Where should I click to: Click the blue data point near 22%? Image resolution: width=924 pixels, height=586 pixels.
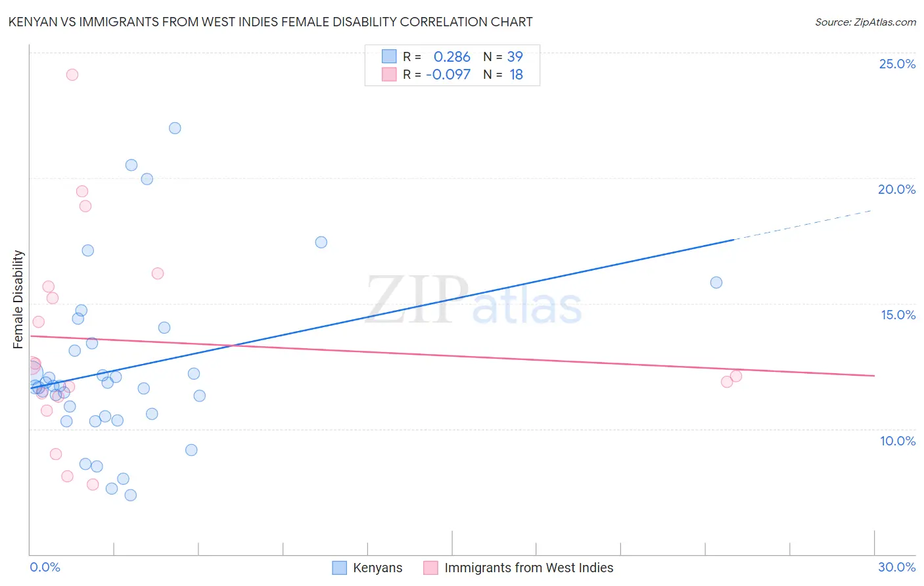click(x=175, y=128)
